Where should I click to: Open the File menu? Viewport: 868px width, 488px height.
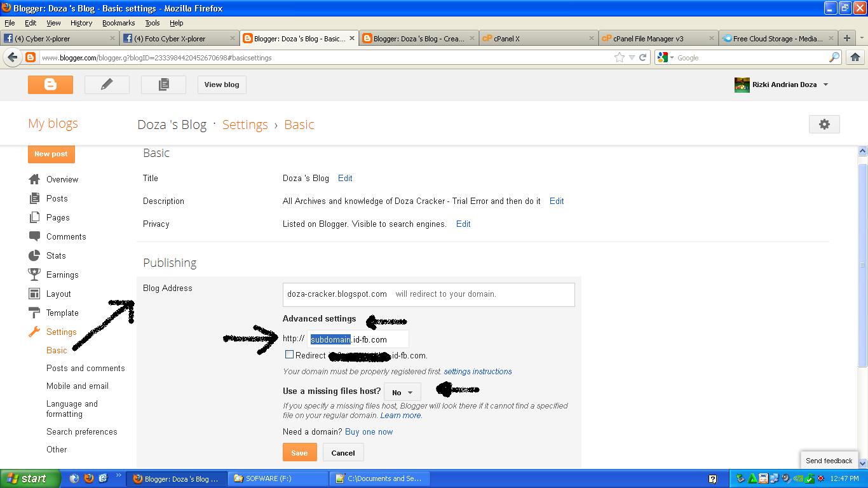point(10,23)
